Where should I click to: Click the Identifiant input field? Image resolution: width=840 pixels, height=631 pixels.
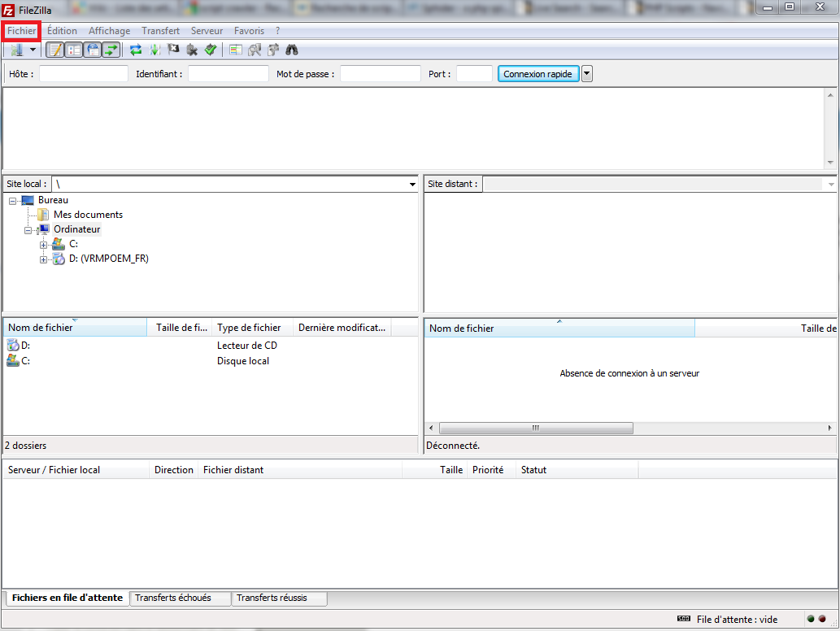click(x=228, y=74)
